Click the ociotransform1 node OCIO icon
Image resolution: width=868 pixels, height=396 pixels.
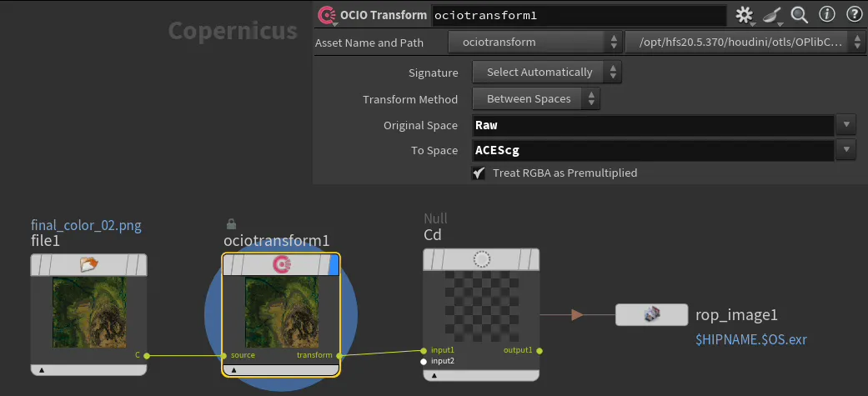pos(281,265)
